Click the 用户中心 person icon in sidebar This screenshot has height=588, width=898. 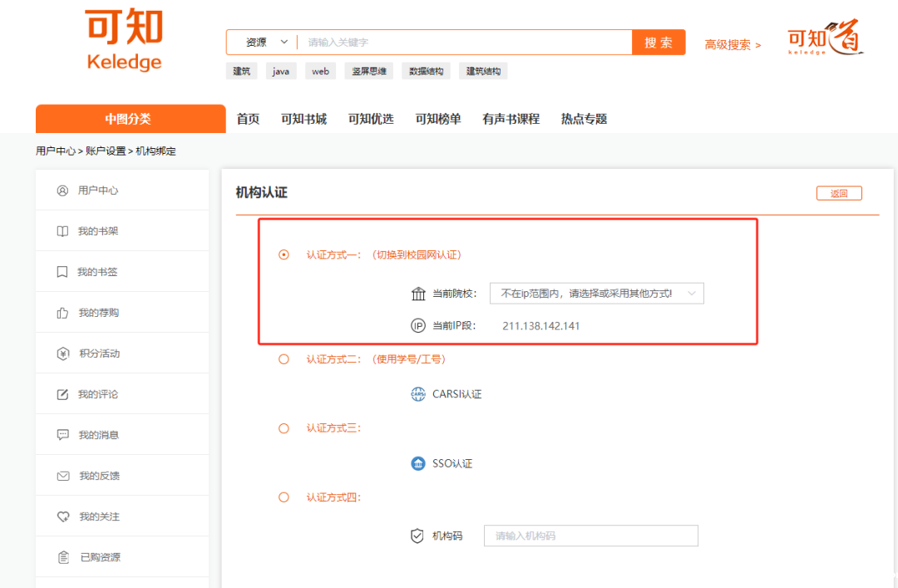[62, 190]
